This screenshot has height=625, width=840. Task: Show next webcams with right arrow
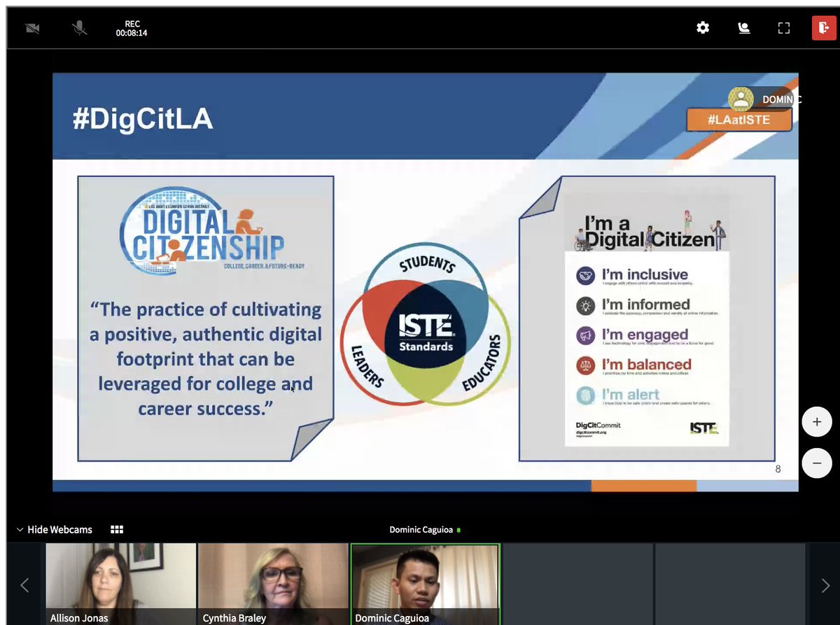[x=825, y=585]
